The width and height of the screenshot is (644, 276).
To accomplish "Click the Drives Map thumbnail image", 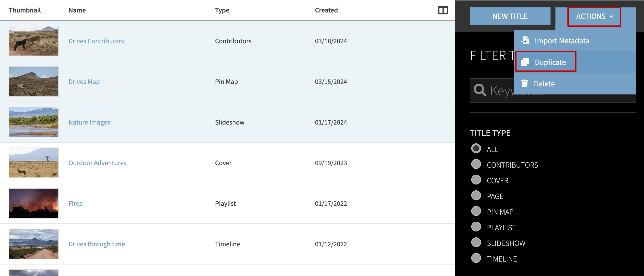I will [34, 81].
